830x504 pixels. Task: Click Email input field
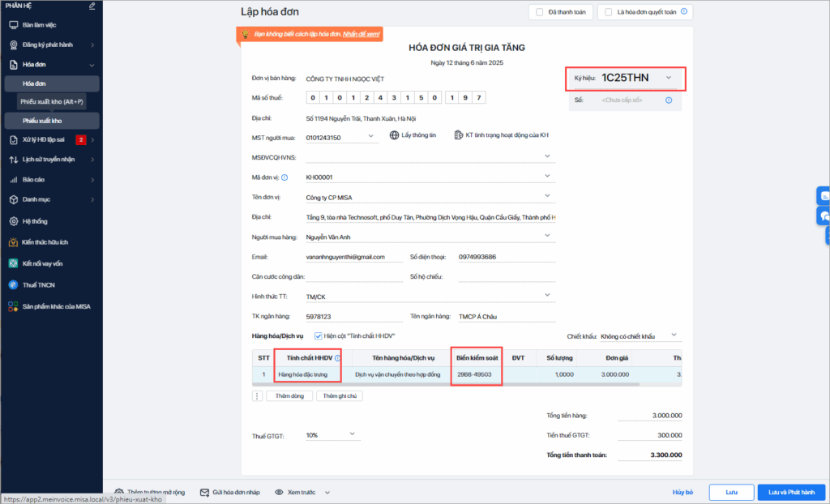pyautogui.click(x=353, y=258)
